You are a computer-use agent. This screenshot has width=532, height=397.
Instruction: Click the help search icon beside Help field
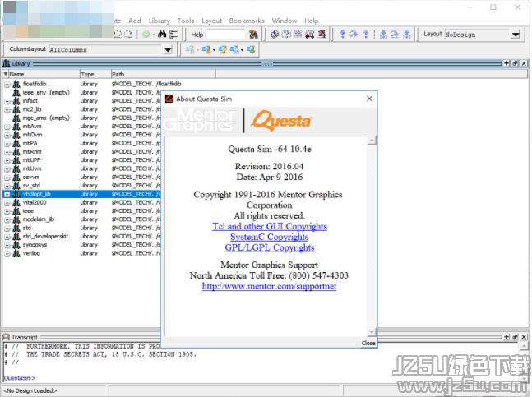point(253,35)
